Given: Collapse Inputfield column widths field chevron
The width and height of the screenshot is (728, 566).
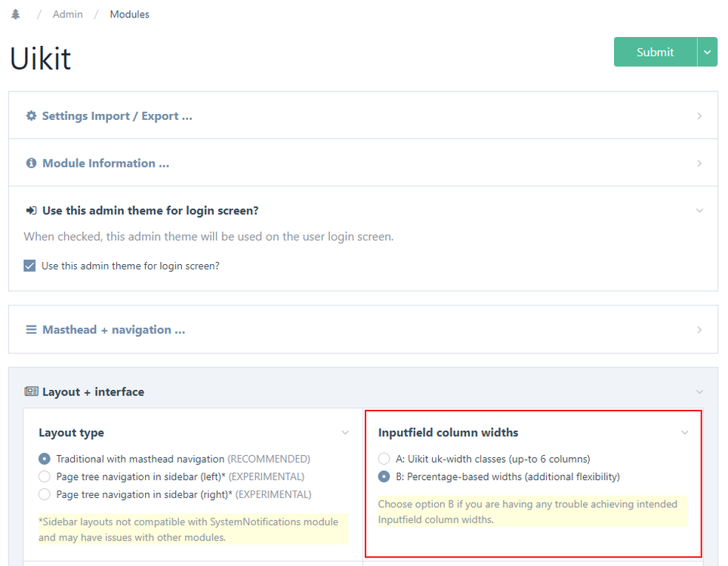Looking at the screenshot, I should (684, 433).
